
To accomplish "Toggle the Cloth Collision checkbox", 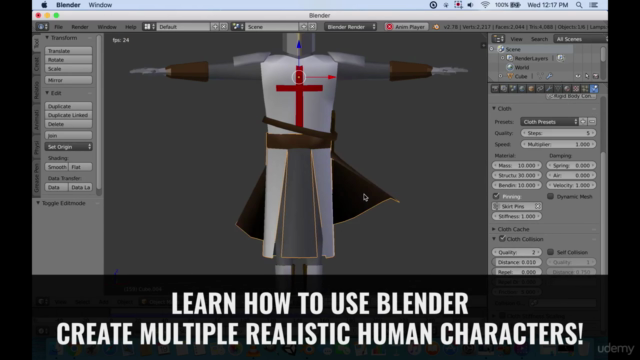I will [502, 239].
